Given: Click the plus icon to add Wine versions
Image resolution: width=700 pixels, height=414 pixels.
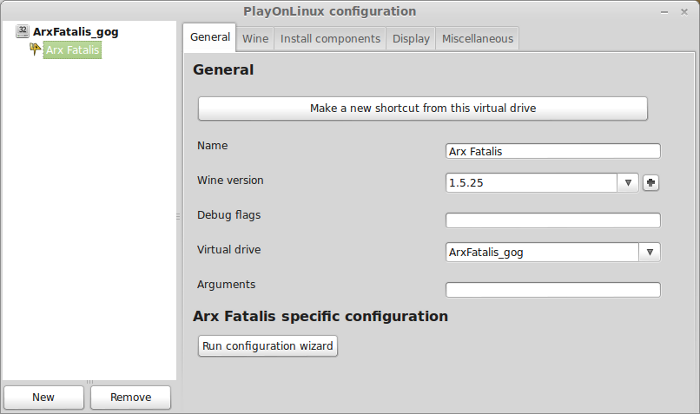Looking at the screenshot, I should coord(651,183).
